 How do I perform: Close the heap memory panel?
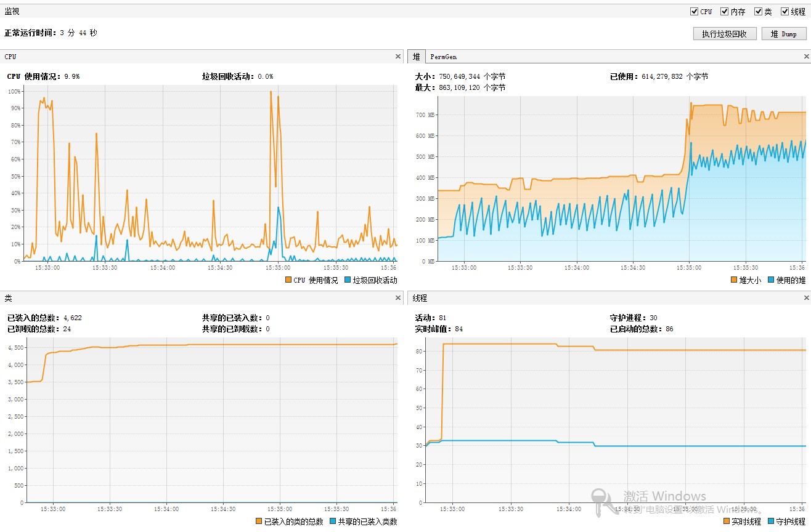806,57
